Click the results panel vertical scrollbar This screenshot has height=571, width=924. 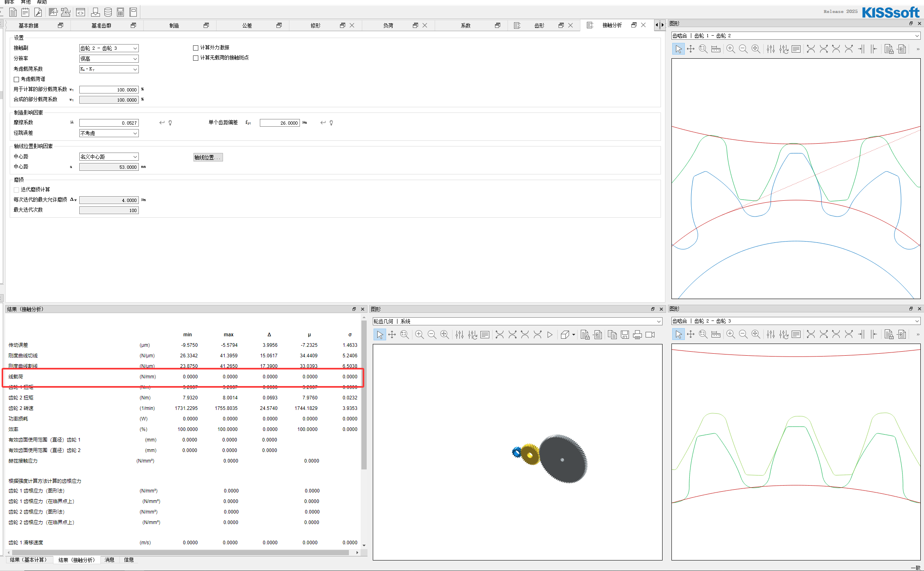click(x=364, y=395)
